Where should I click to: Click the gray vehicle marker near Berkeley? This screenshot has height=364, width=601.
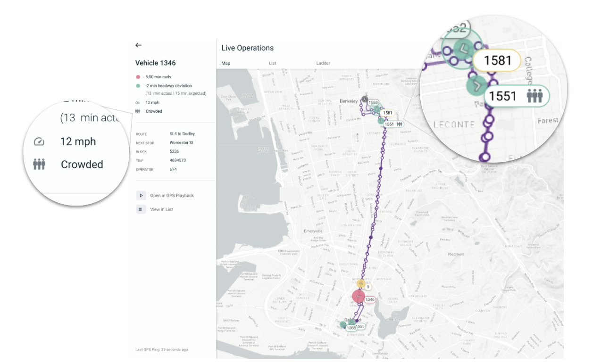click(365, 99)
